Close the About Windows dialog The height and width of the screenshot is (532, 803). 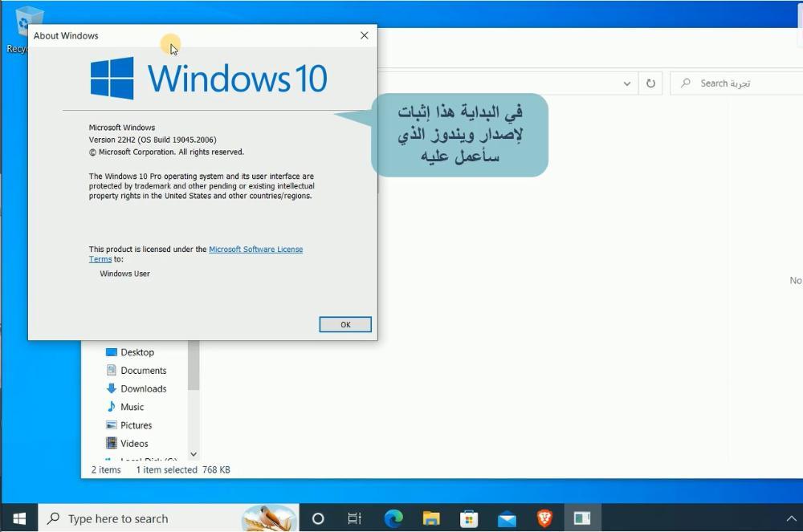click(364, 35)
